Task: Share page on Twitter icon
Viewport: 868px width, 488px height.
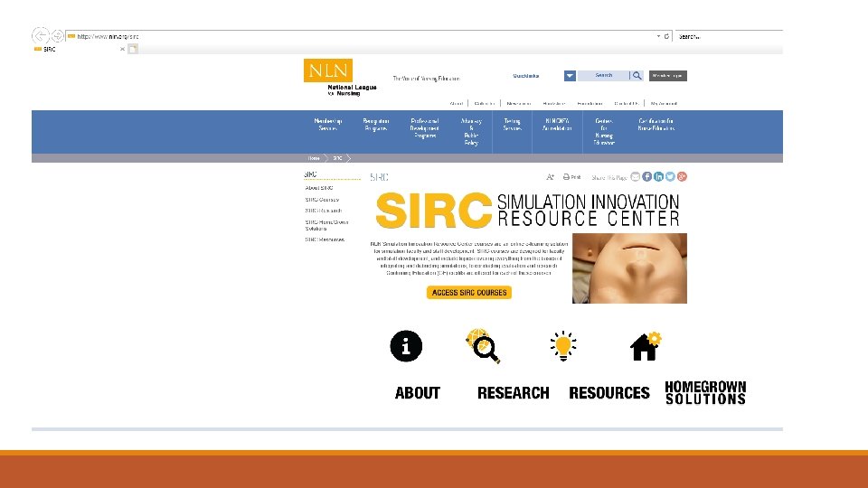Action: click(670, 176)
